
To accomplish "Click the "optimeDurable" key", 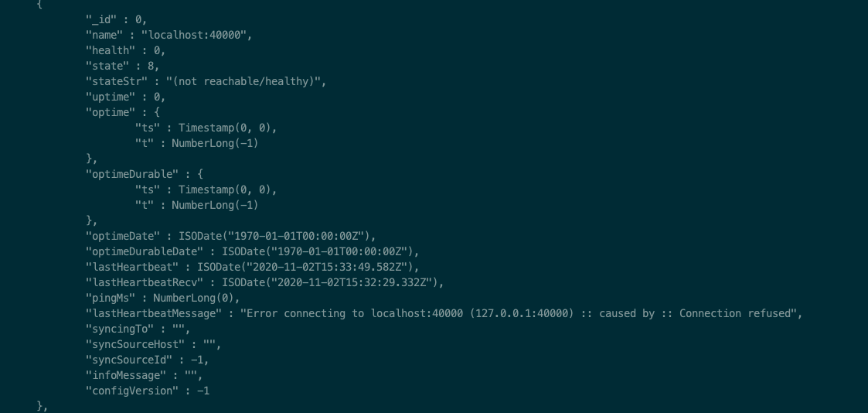I will pyautogui.click(x=131, y=174).
